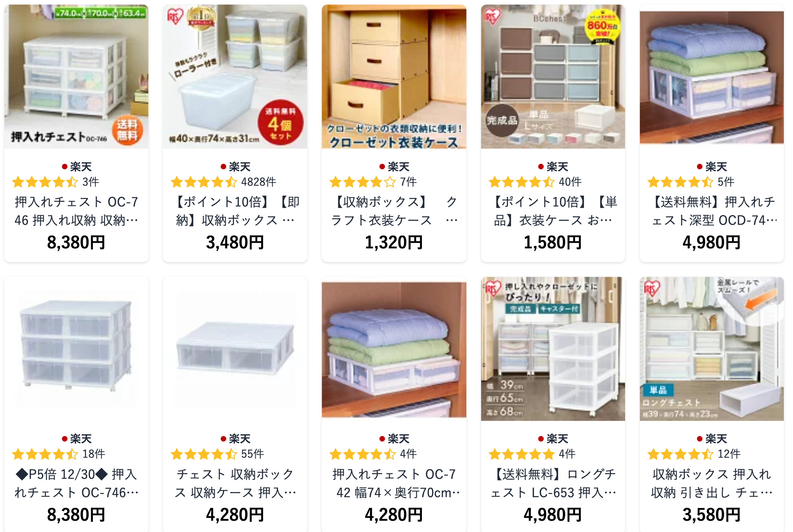Open the ◆P5倍 12/30◆ 押入れチェスト OC-746 title
This screenshot has height=532, width=793.
click(x=76, y=483)
